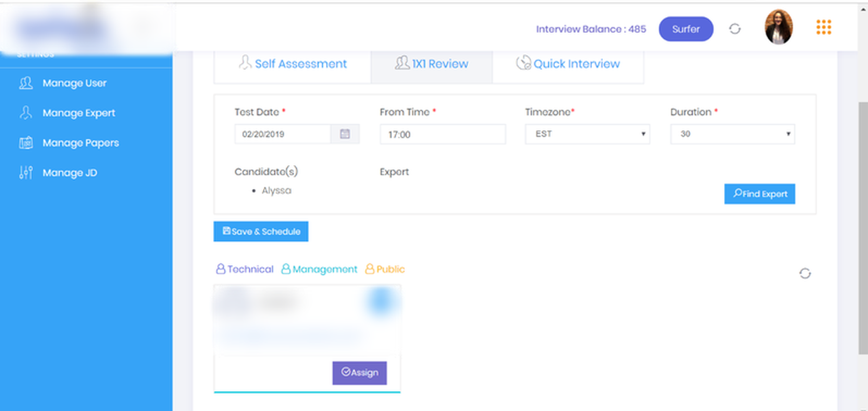Click the Manage JD sliders icon
This screenshot has height=411, width=868.
(26, 173)
